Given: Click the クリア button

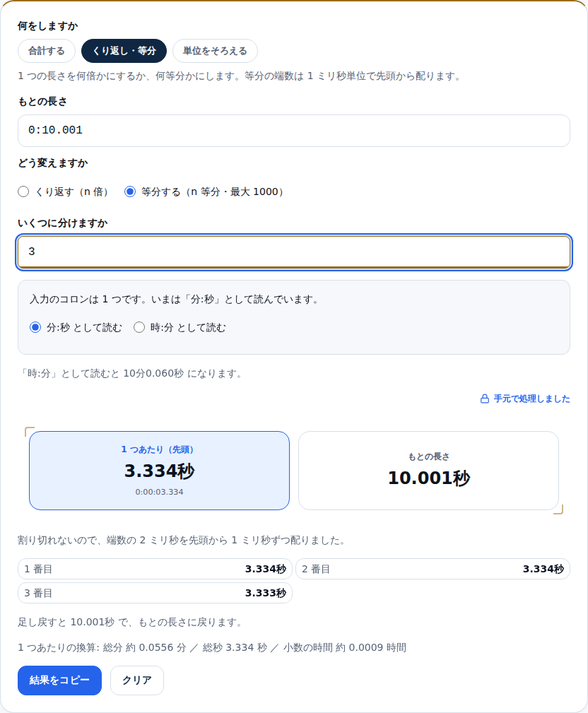Looking at the screenshot, I should click(x=137, y=680).
